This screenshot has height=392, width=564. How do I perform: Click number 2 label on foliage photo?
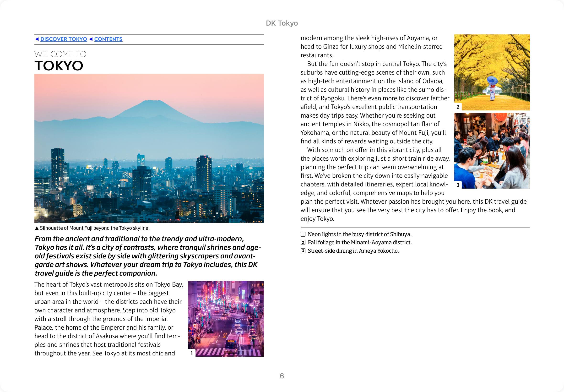tap(458, 107)
